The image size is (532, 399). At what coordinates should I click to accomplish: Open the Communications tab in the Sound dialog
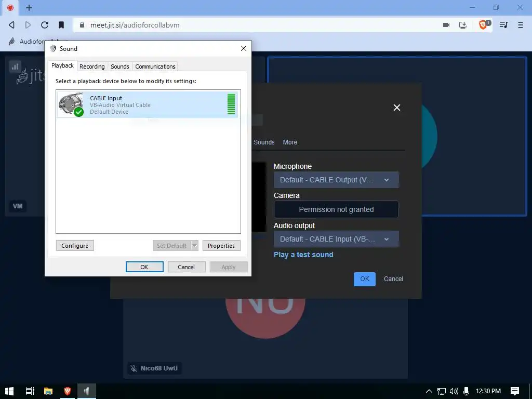pyautogui.click(x=155, y=66)
